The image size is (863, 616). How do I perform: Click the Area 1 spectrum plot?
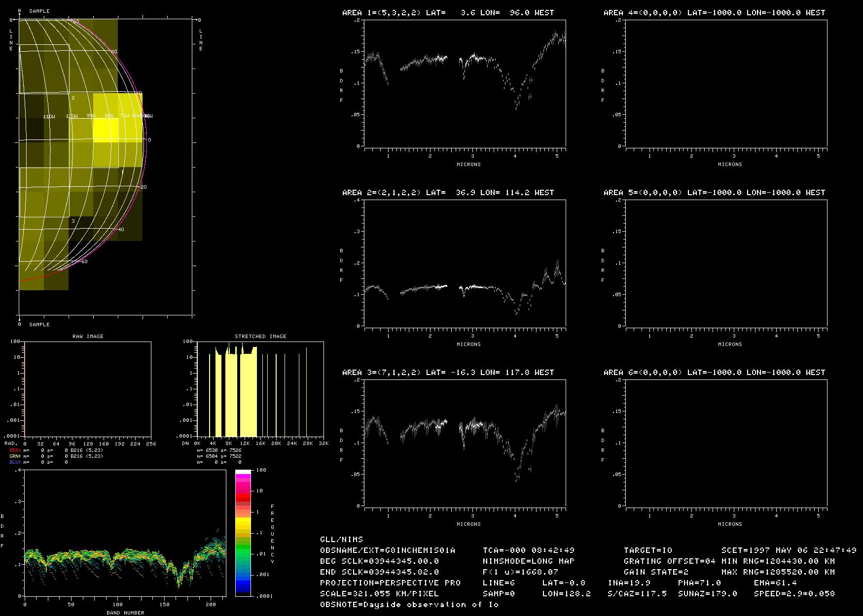coord(465,83)
